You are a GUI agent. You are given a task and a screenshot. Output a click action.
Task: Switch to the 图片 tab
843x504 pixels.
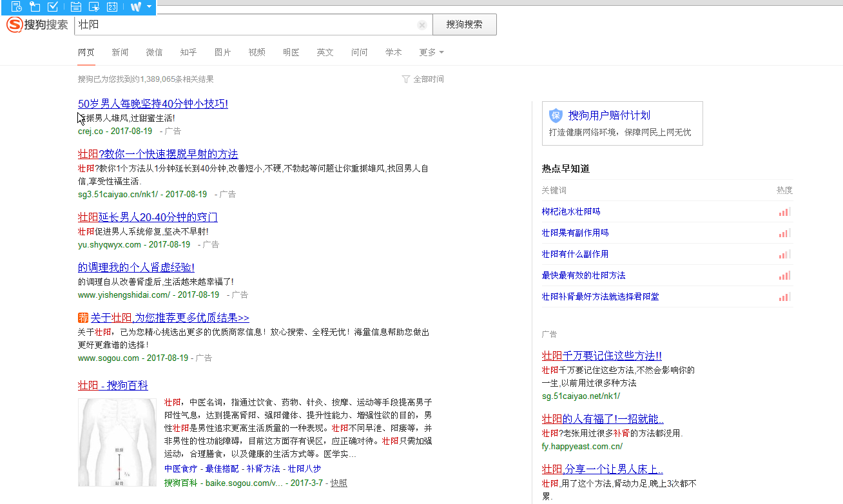tap(222, 52)
